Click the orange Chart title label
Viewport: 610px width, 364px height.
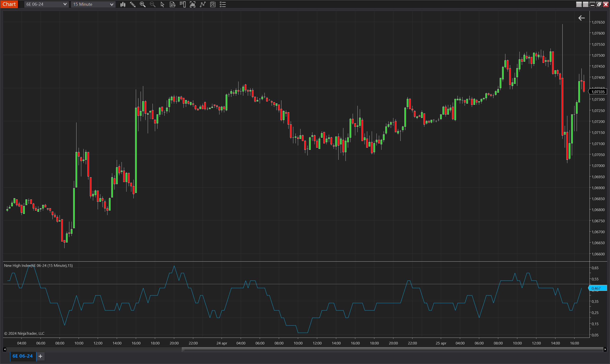pyautogui.click(x=9, y=4)
